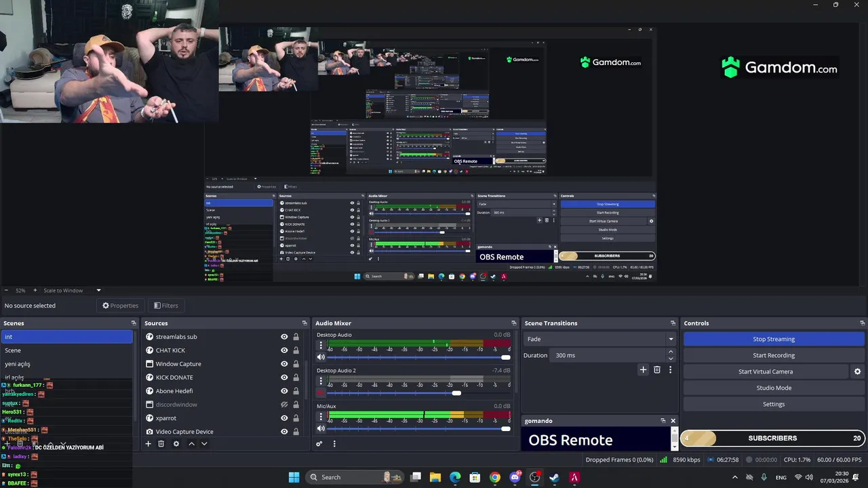Unmute Desktop Audio 2 with the red speaker icon

pyautogui.click(x=321, y=393)
